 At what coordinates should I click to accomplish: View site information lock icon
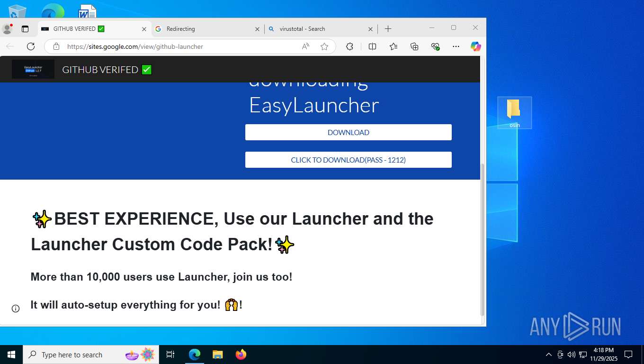click(x=56, y=46)
